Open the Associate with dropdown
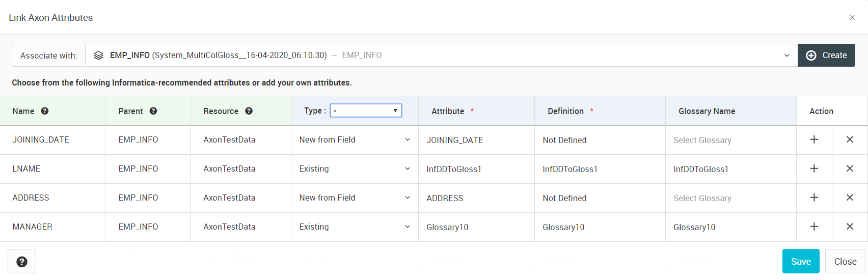 [441, 55]
